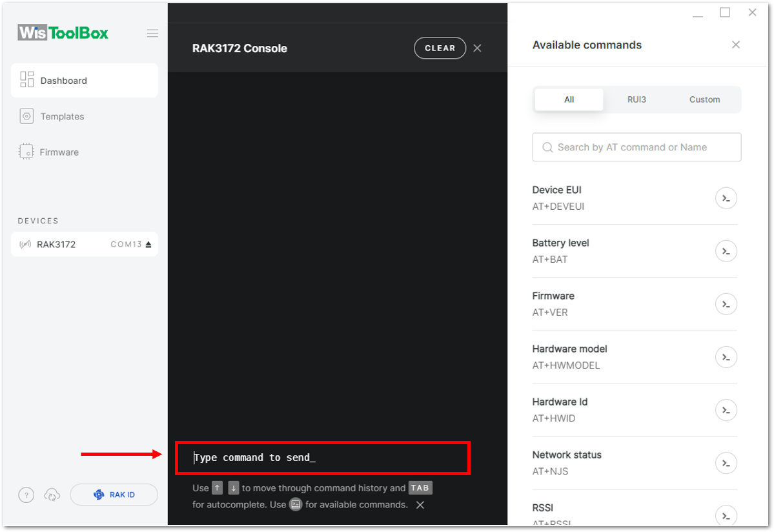
Task: Click the Templates icon in sidebar
Action: (x=26, y=116)
